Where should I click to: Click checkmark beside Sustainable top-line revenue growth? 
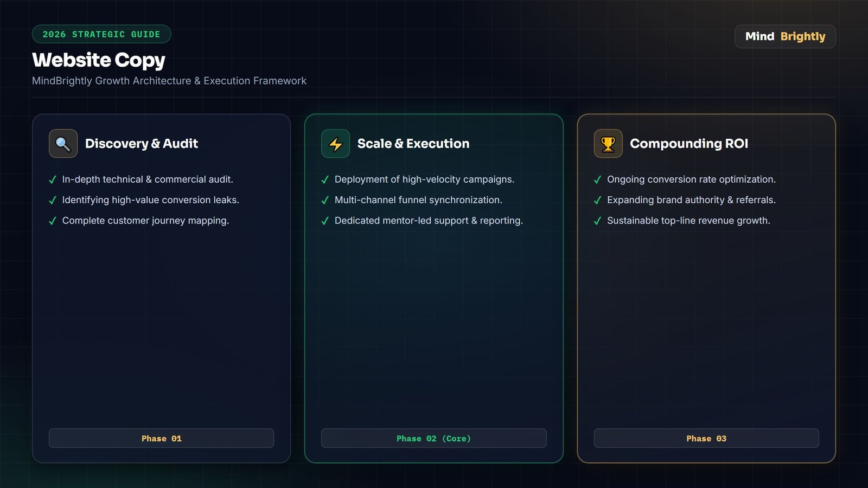[597, 221]
